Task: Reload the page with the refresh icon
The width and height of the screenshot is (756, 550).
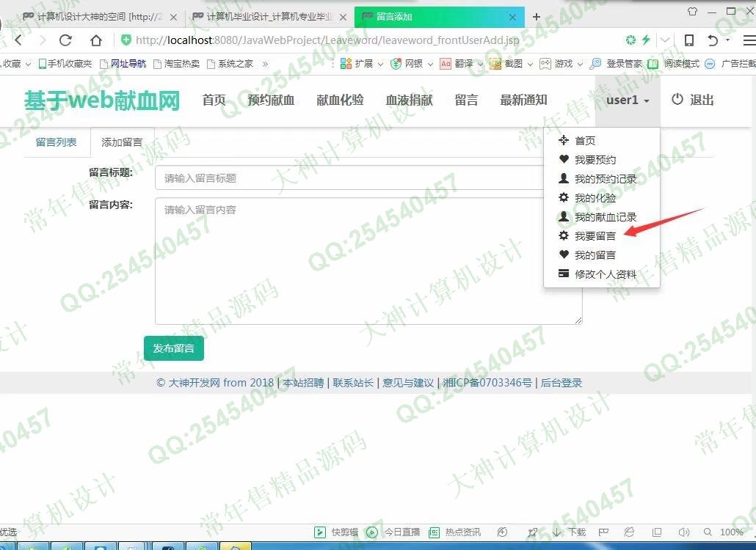Action: tap(65, 40)
